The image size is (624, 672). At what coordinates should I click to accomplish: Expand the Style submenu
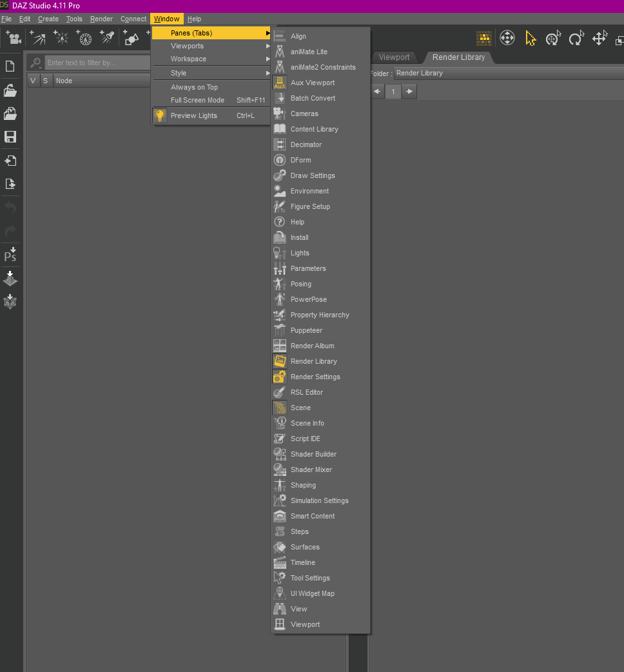click(x=211, y=73)
